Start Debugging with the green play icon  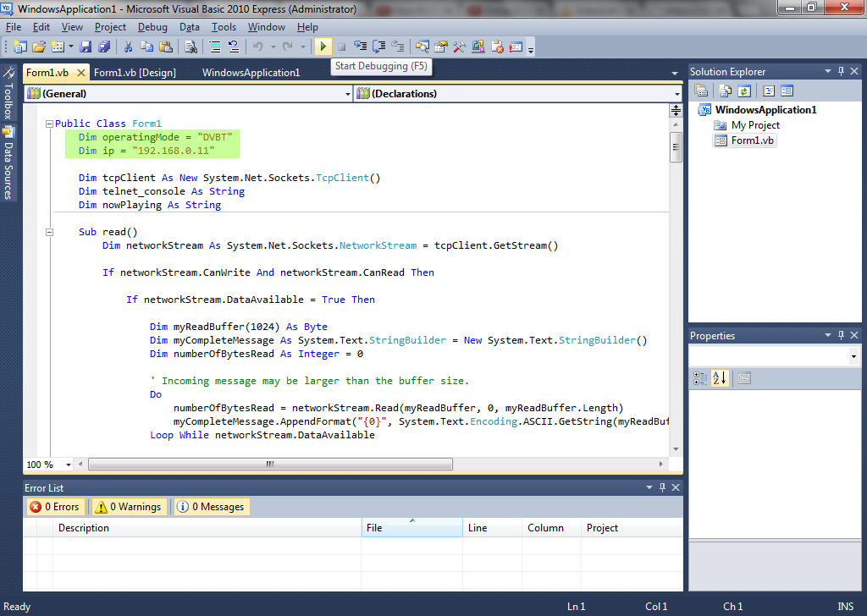(x=323, y=47)
